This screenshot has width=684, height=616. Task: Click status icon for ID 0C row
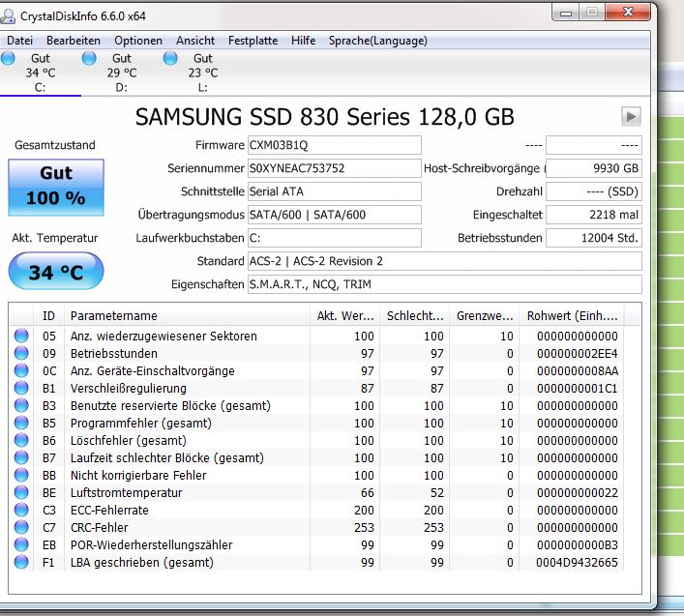[x=21, y=370]
